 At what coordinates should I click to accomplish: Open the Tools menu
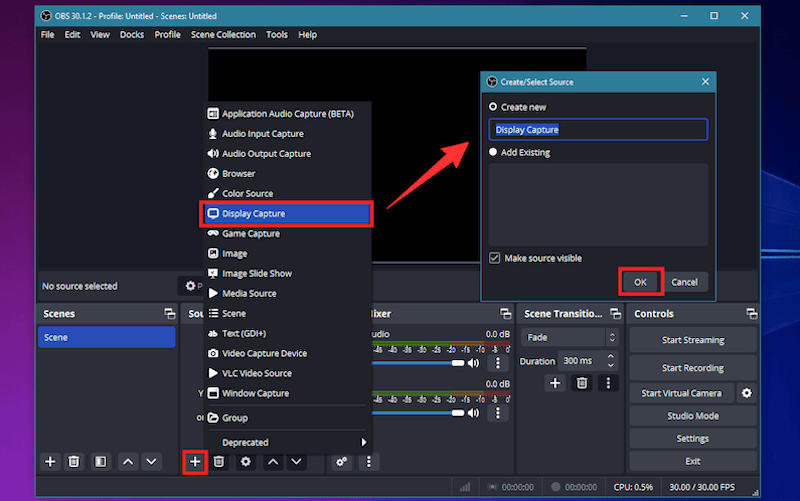click(277, 35)
